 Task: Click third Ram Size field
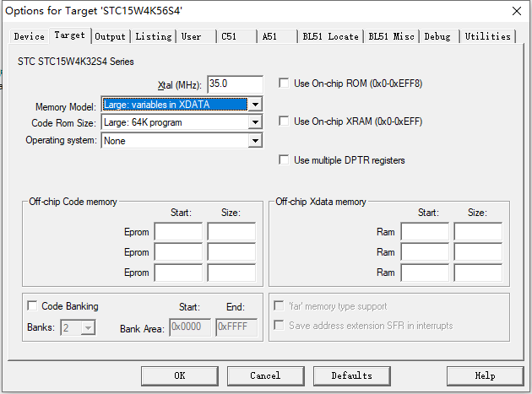[478, 273]
